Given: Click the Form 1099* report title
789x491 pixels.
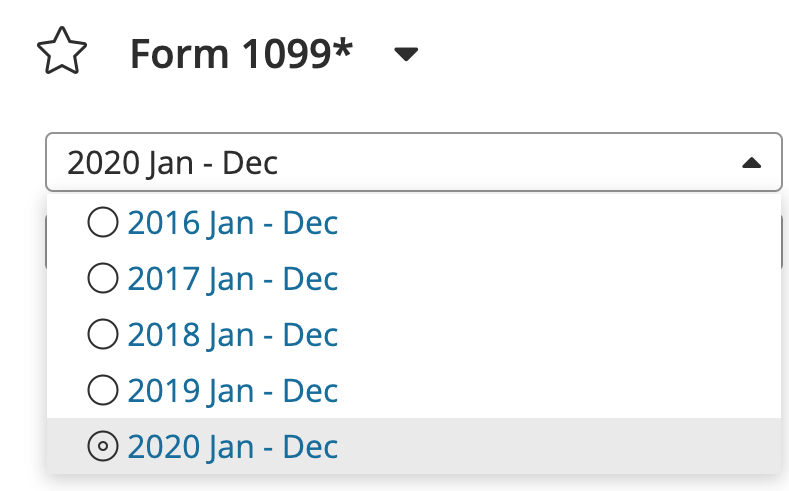Looking at the screenshot, I should click(x=241, y=55).
